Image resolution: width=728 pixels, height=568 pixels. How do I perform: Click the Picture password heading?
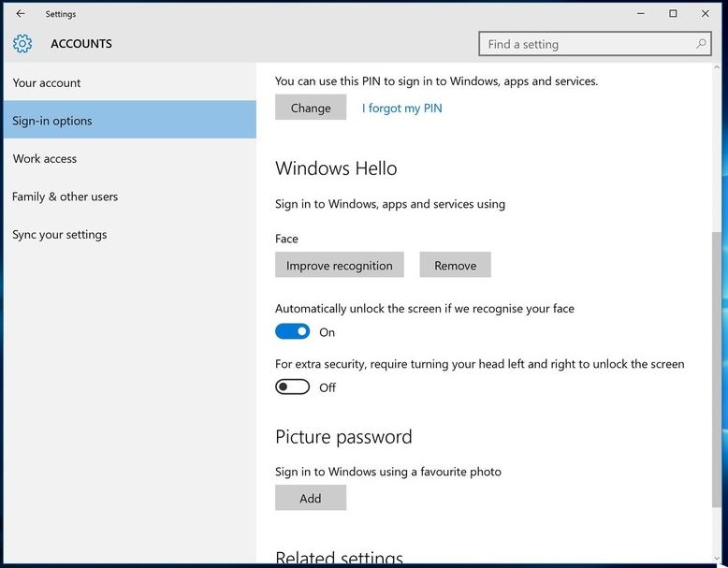click(x=343, y=437)
